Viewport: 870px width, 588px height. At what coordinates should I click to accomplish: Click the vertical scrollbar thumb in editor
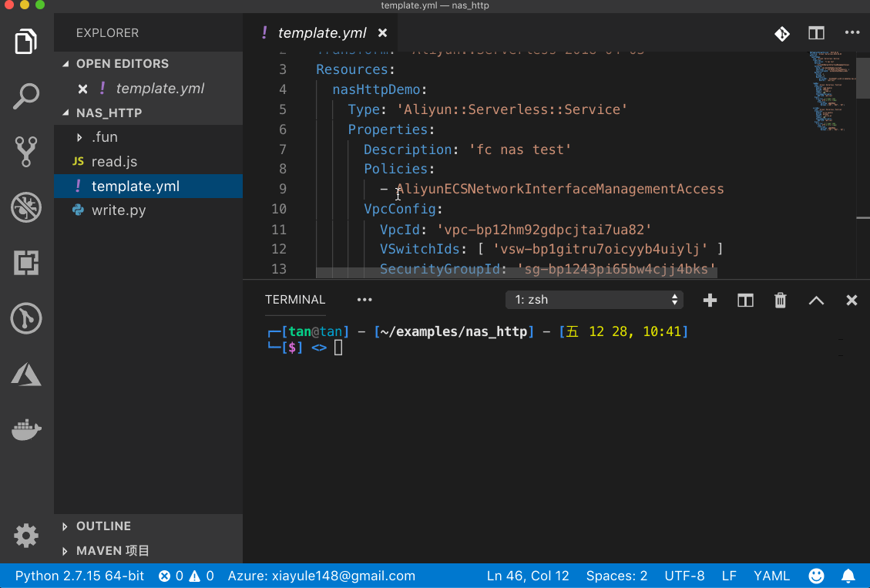[x=863, y=78]
